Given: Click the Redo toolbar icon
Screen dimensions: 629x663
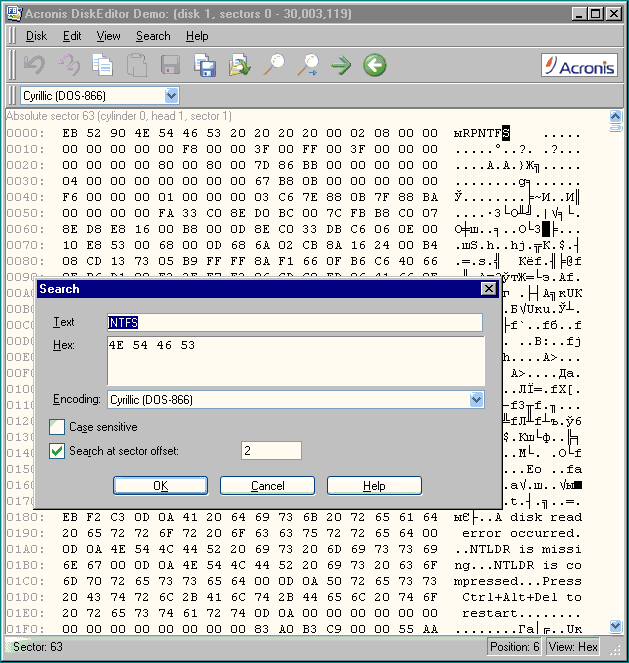Looking at the screenshot, I should [69, 65].
